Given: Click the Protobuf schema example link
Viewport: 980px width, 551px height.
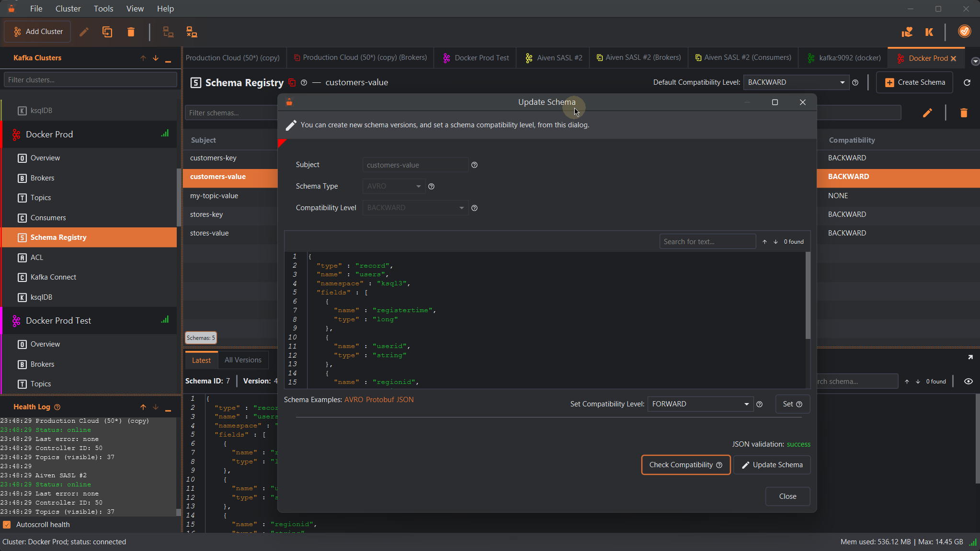Looking at the screenshot, I should [379, 400].
